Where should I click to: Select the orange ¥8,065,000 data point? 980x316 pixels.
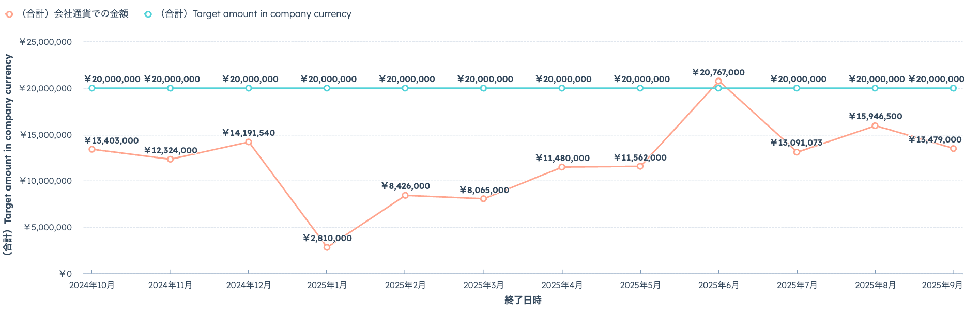coord(483,199)
